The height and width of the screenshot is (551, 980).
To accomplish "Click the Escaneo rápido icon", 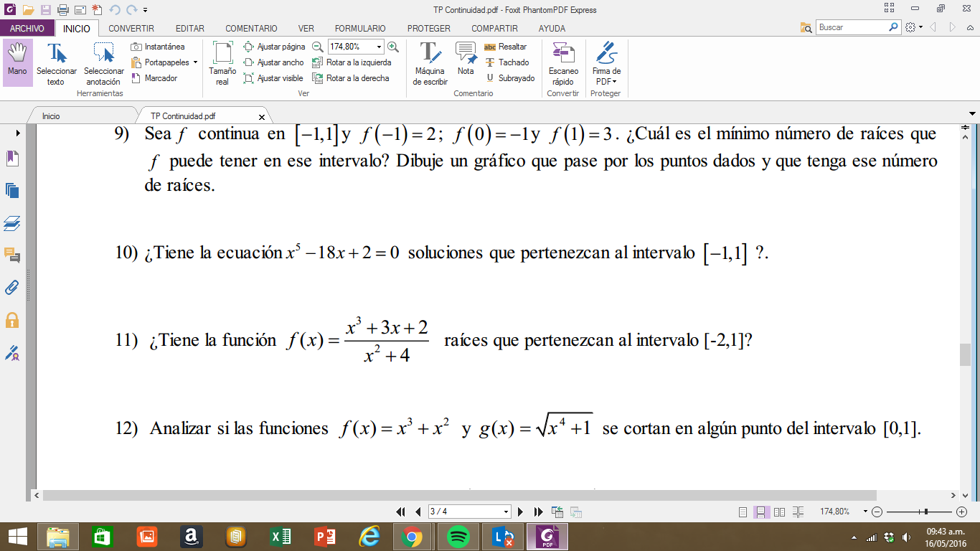I will click(563, 63).
